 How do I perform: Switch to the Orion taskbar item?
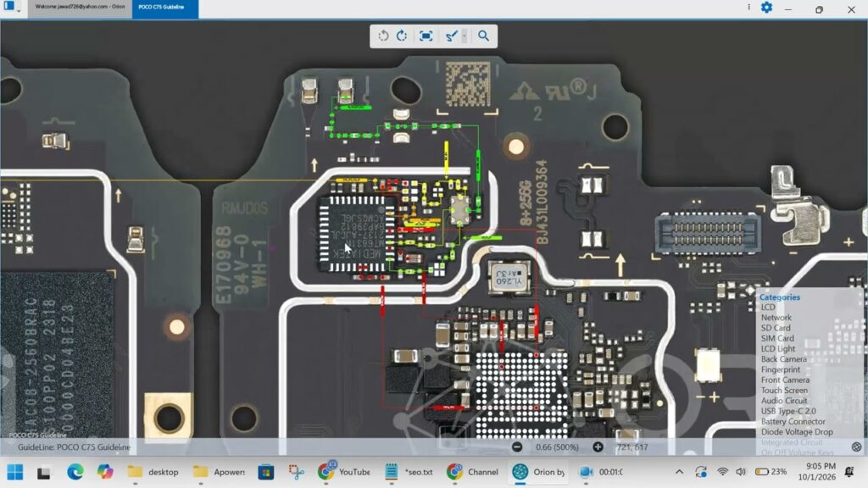pyautogui.click(x=538, y=472)
